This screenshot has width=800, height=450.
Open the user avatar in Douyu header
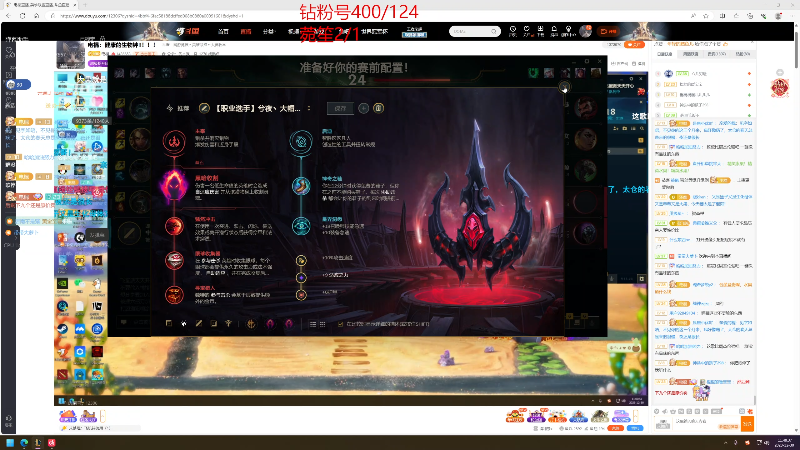(585, 31)
